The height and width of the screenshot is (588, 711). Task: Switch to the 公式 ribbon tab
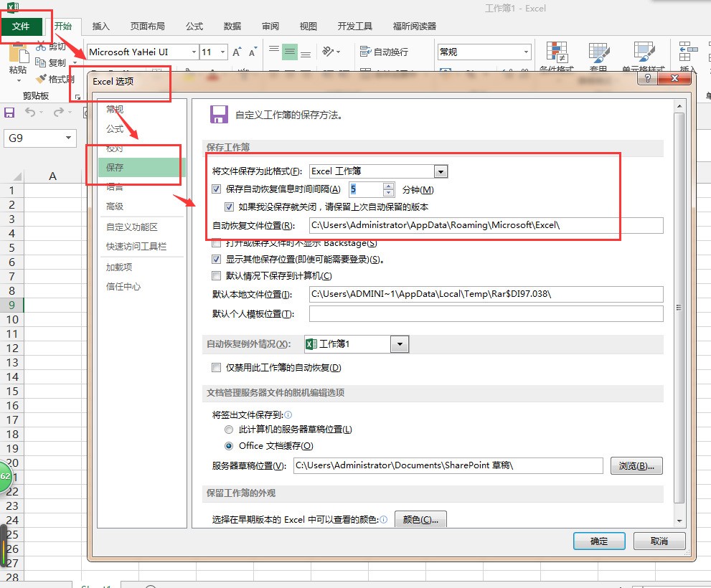click(194, 27)
